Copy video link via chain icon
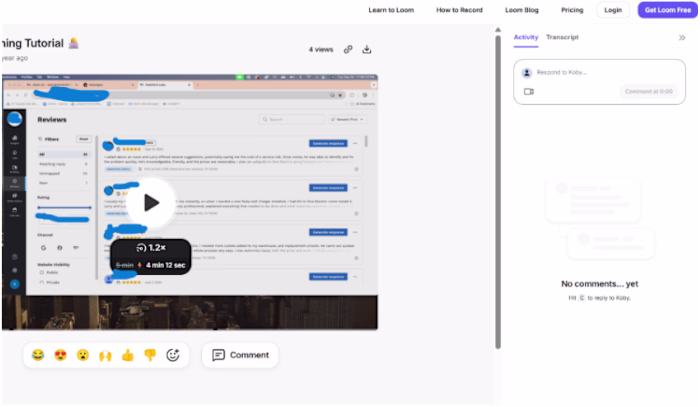This screenshot has width=700, height=407. (x=348, y=50)
